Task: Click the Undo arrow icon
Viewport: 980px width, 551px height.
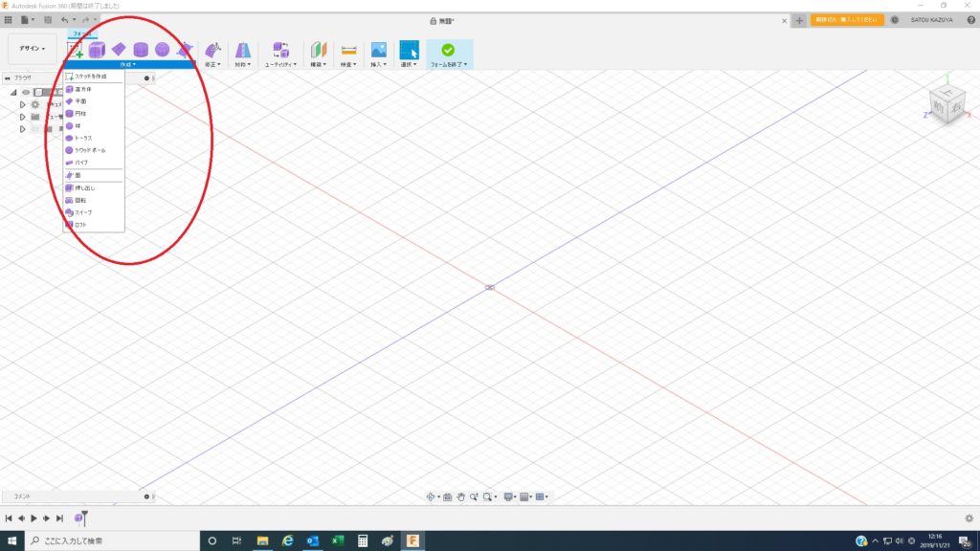Action: point(65,20)
